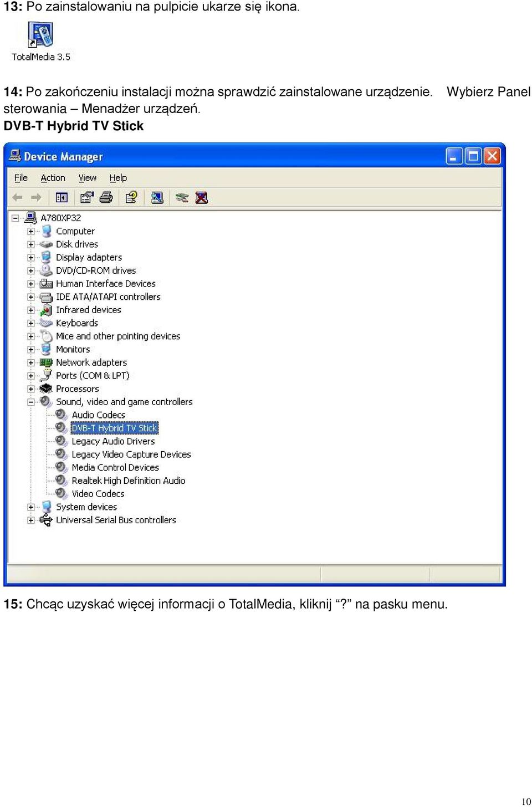Click the Ports (COM & LPT) label
Viewport: 532px width, 807px height.
click(93, 376)
